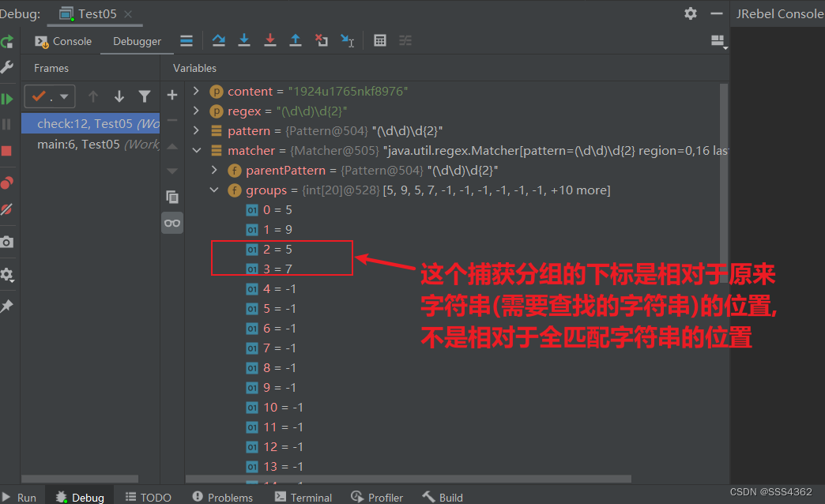Expand the pattern variable
Image resolution: width=825 pixels, height=504 pixels.
click(196, 130)
